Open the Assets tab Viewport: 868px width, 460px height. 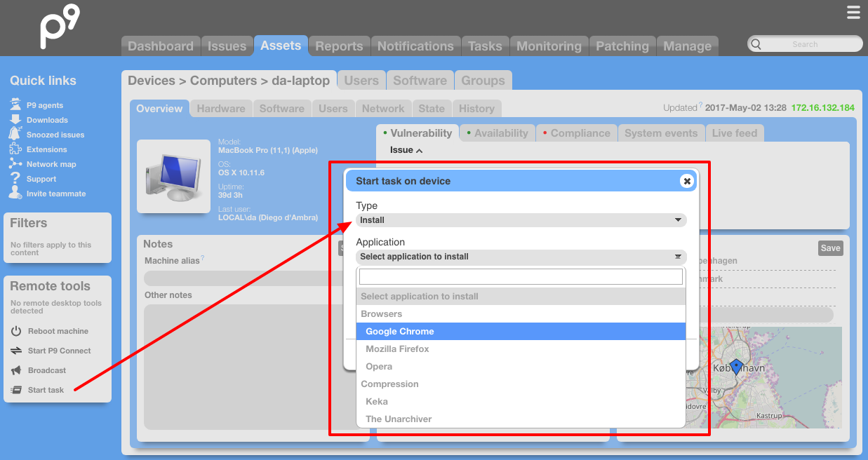click(281, 46)
